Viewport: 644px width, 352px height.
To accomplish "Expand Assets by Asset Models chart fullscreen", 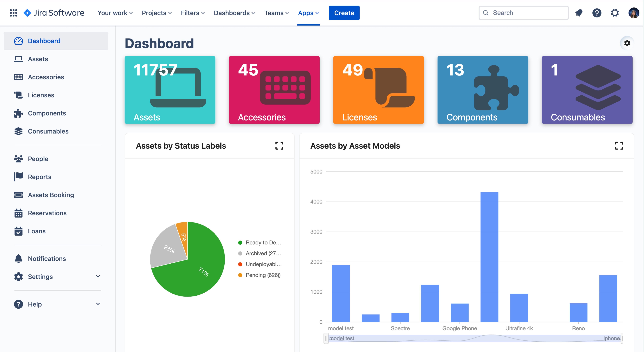I will [x=619, y=146].
